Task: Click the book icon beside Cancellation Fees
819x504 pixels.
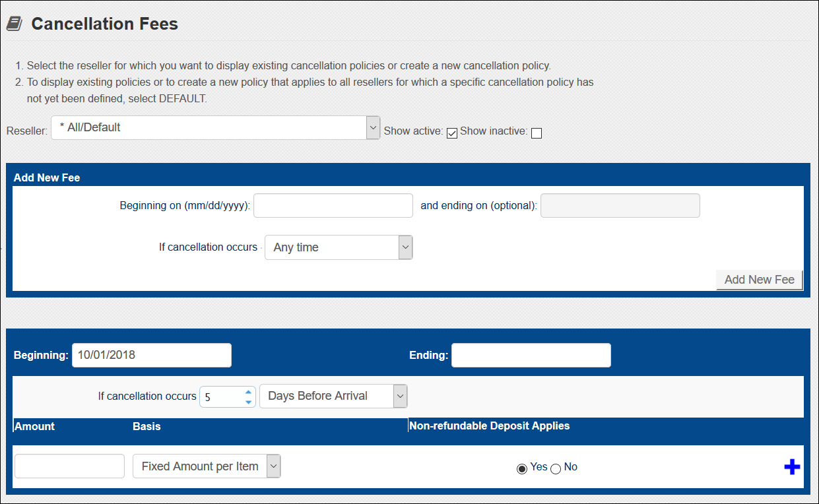Action: (x=14, y=24)
